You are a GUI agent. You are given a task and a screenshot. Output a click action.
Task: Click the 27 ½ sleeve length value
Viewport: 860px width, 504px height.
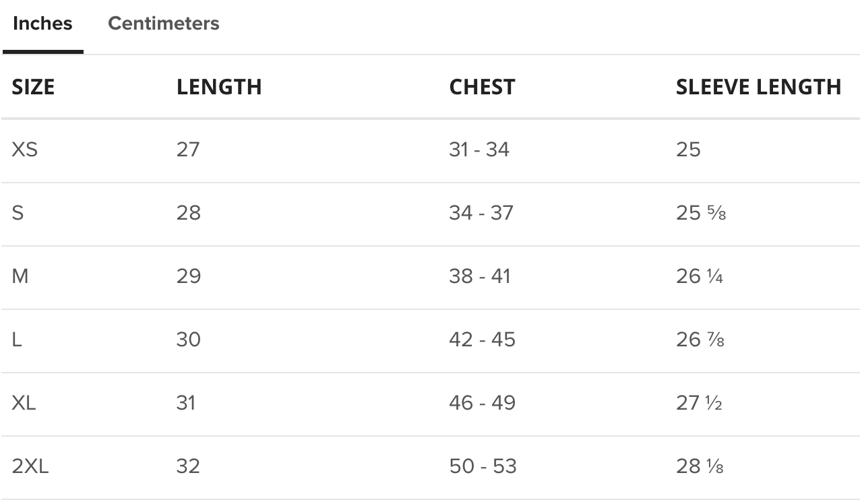699,403
